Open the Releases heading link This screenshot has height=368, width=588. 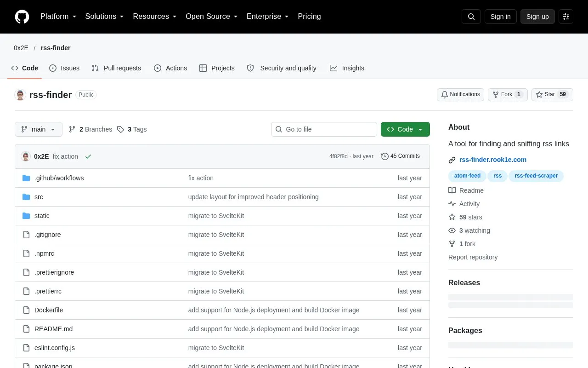click(464, 283)
